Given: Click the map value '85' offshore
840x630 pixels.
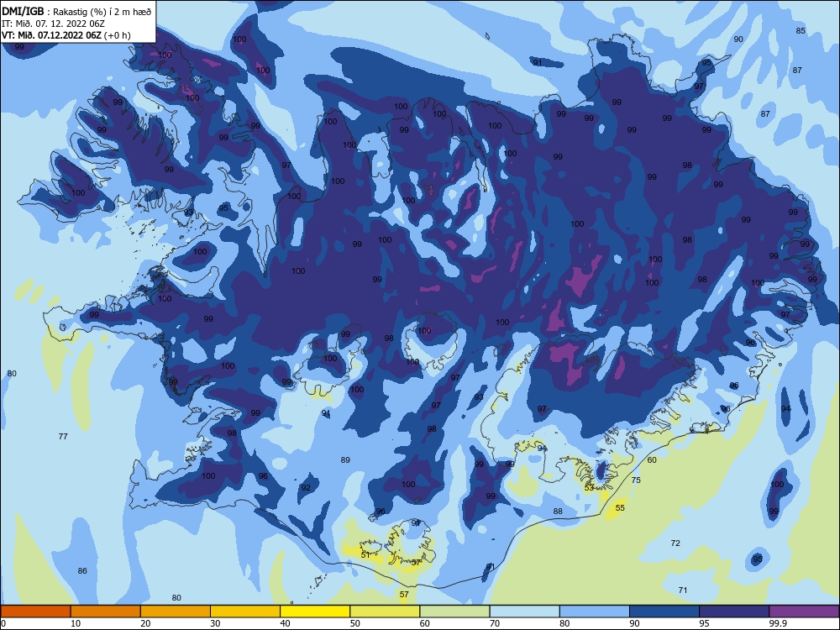Looking at the screenshot, I should [801, 31].
